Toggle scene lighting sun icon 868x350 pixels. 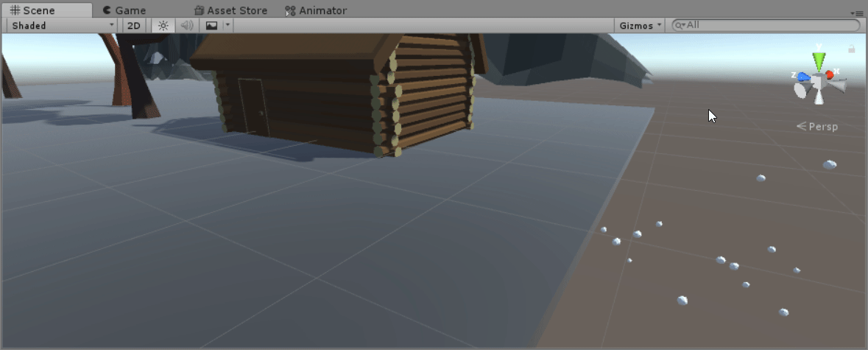(163, 26)
